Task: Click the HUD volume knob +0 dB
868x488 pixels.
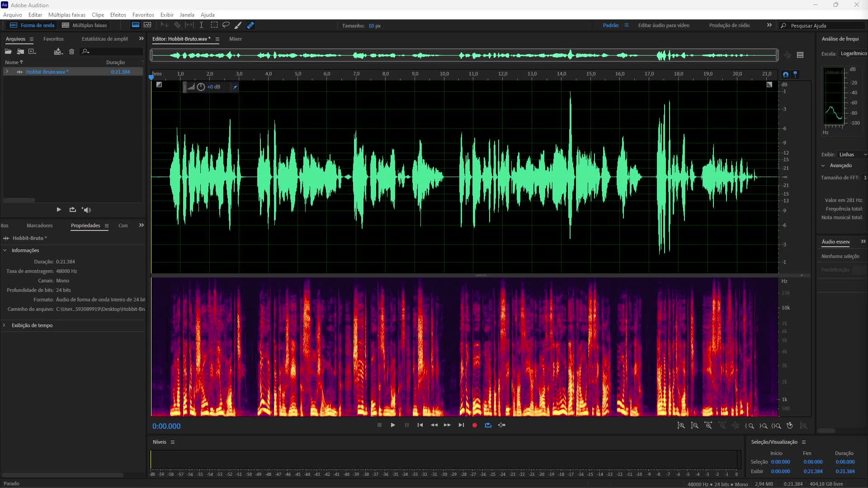Action: pos(201,87)
